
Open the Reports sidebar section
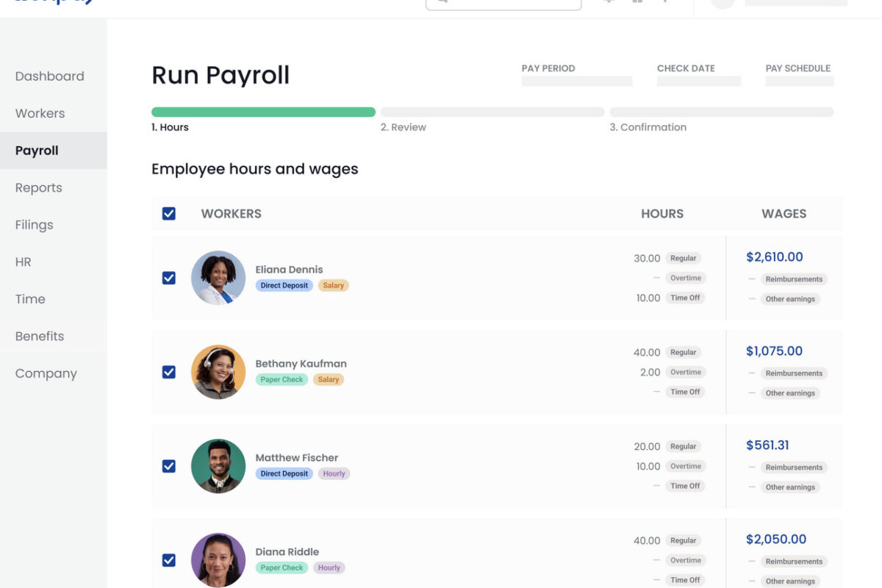pyautogui.click(x=38, y=187)
